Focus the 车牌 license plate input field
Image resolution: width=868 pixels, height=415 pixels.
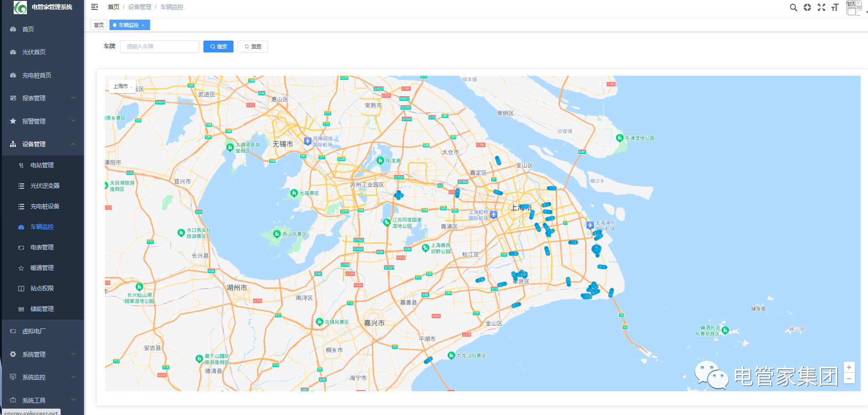tap(159, 47)
